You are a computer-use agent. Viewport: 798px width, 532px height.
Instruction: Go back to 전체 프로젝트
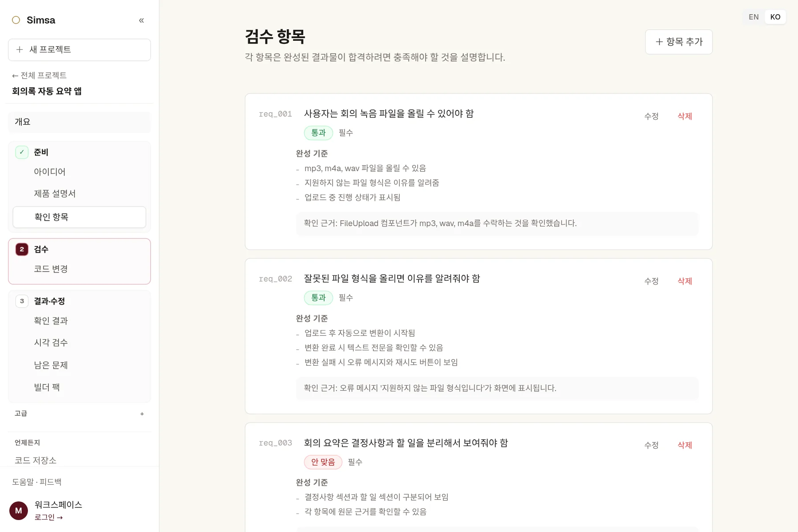coord(39,75)
